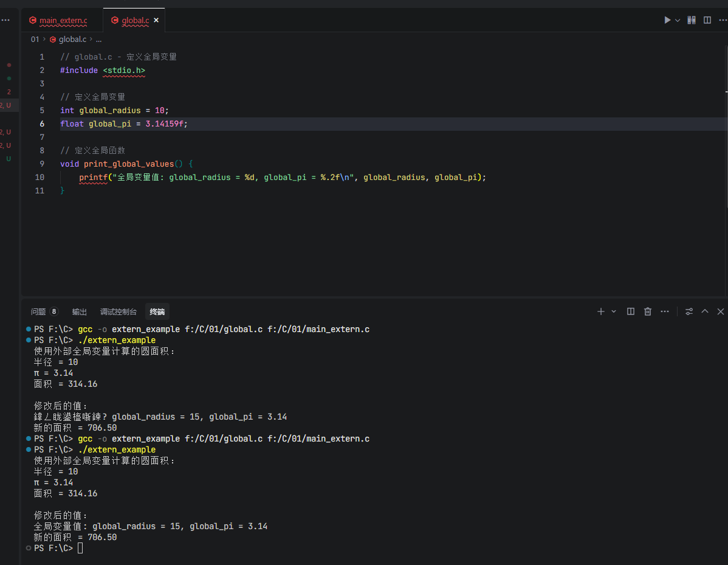The width and height of the screenshot is (728, 565).
Task: Open editor More Actions ellipsis menu
Action: [x=723, y=20]
